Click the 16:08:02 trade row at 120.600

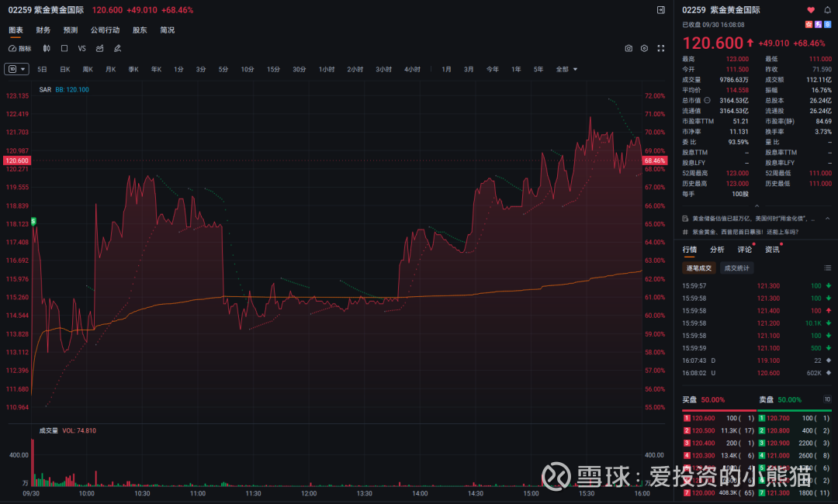(x=757, y=373)
